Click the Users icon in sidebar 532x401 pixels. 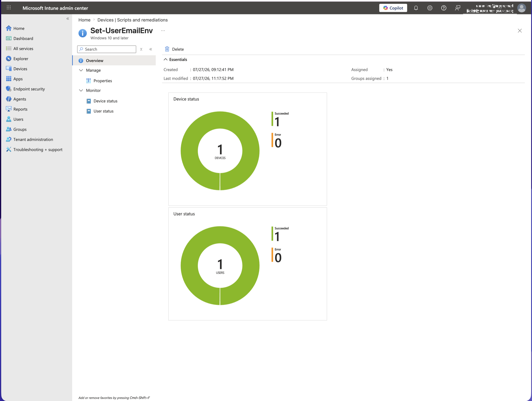(x=9, y=119)
